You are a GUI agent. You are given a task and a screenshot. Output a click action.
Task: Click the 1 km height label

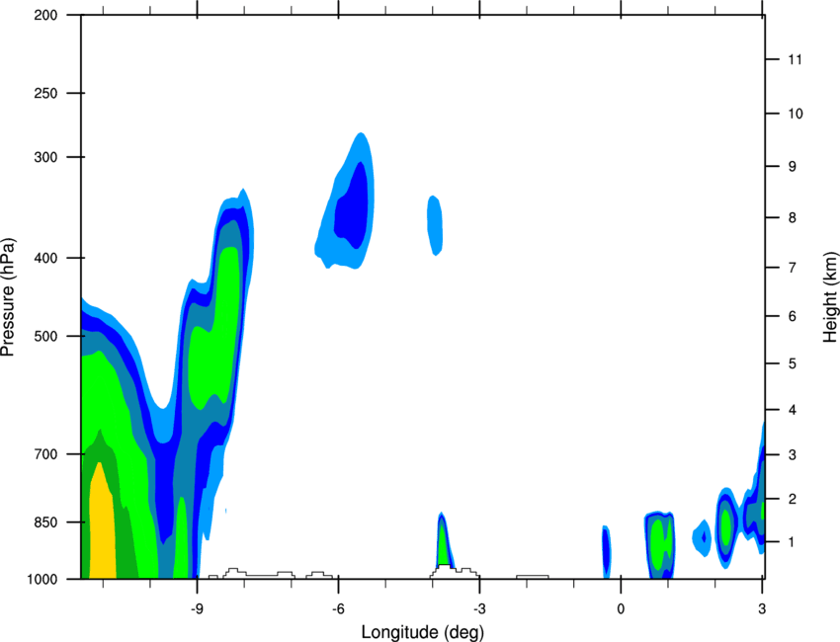tap(792, 542)
